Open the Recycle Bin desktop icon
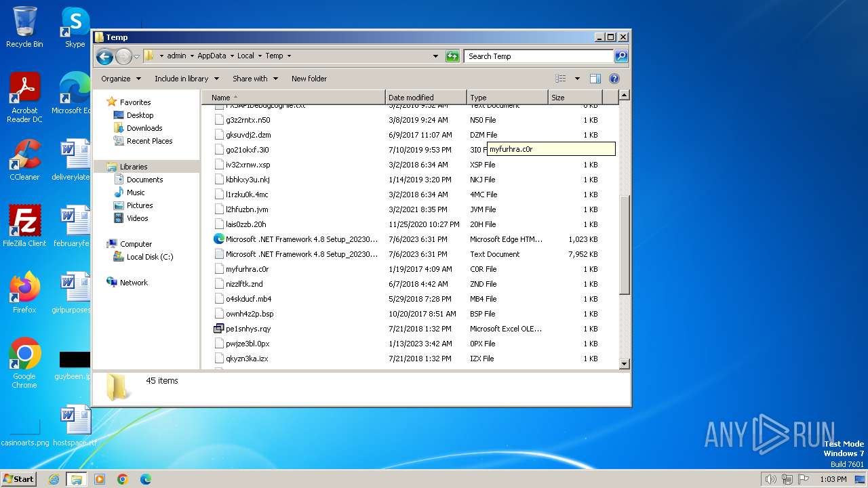868x488 pixels. pos(24,28)
